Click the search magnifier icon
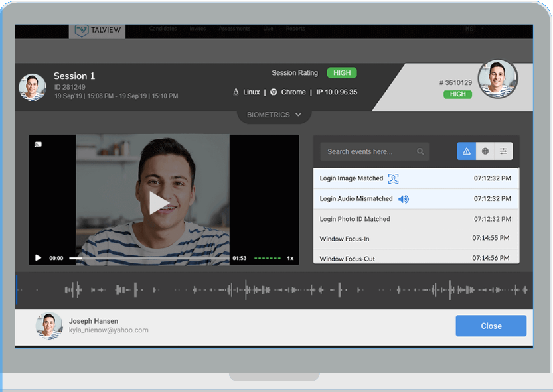The width and height of the screenshot is (553, 392). [x=420, y=152]
